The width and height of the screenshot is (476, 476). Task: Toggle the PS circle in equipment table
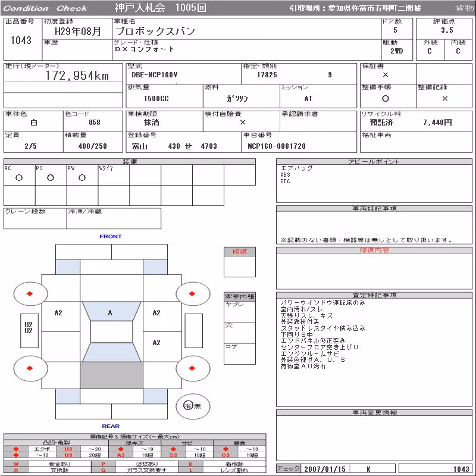[51, 178]
